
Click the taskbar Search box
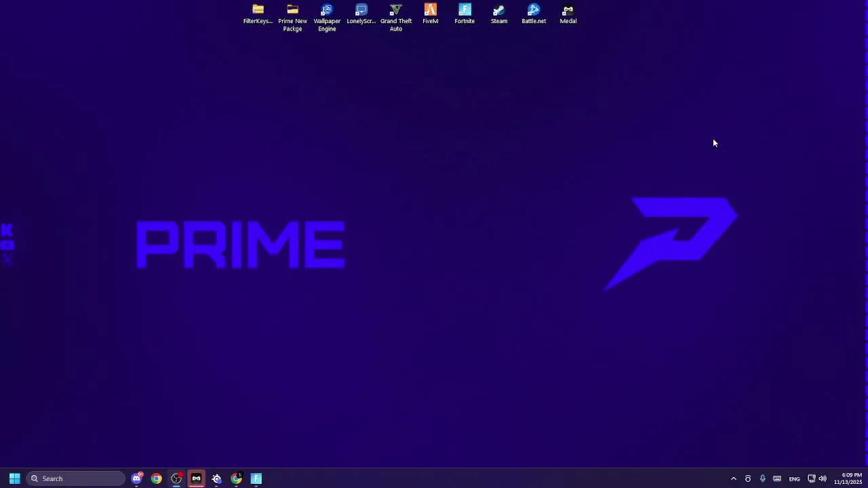(x=75, y=479)
